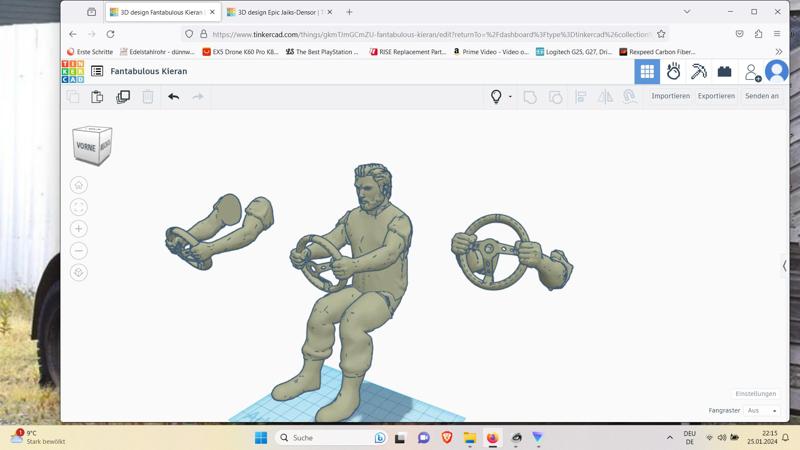Show hidden system tray icons
The width and height of the screenshot is (800, 450).
(x=670, y=438)
